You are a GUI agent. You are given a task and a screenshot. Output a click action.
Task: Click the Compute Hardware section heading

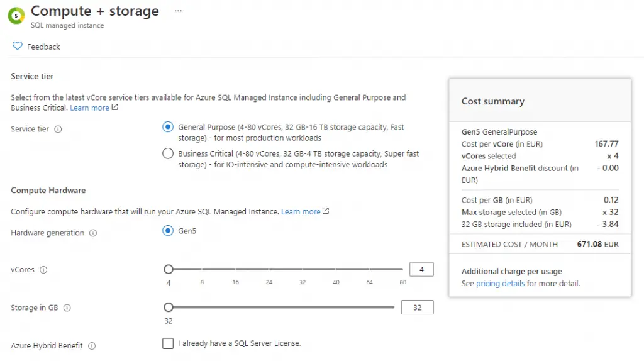(x=48, y=190)
